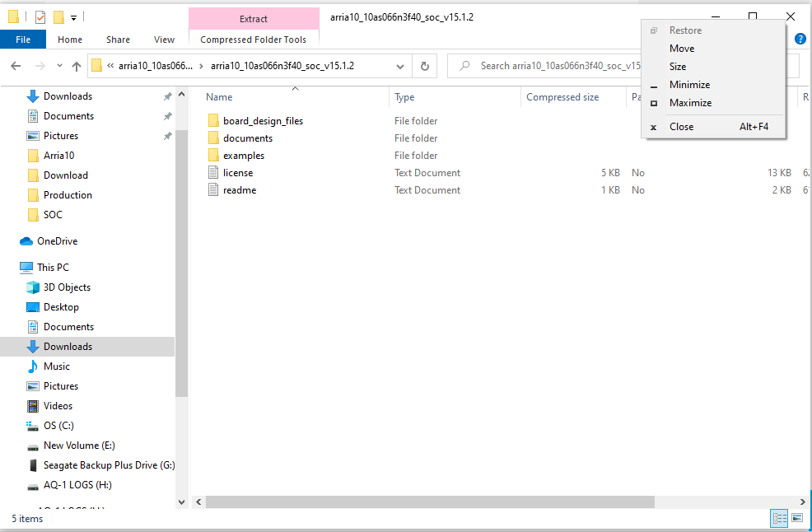Viewport: 812px width, 532px height.
Task: Open the SOC folder in sidebar
Action: tap(53, 214)
